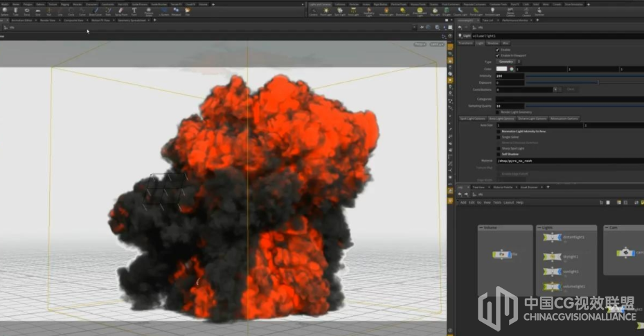Select the Platonic Solids shelf tool

[x=149, y=12]
